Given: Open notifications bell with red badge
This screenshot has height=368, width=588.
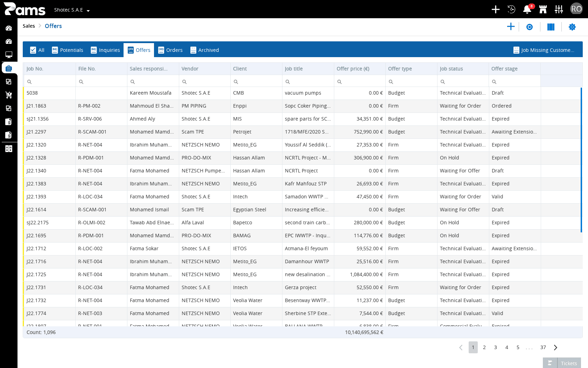Looking at the screenshot, I should tap(527, 9).
